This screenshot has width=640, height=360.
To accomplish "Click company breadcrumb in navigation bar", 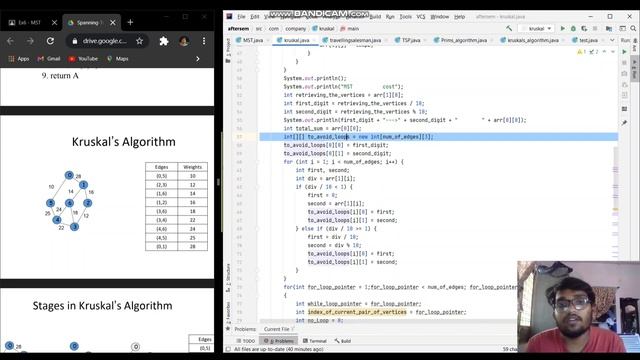I will coord(296,29).
